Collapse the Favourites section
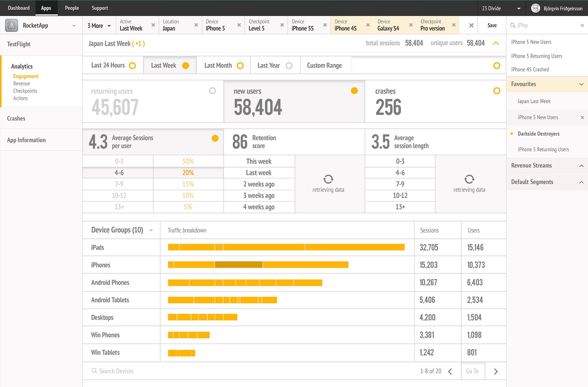 (x=581, y=84)
